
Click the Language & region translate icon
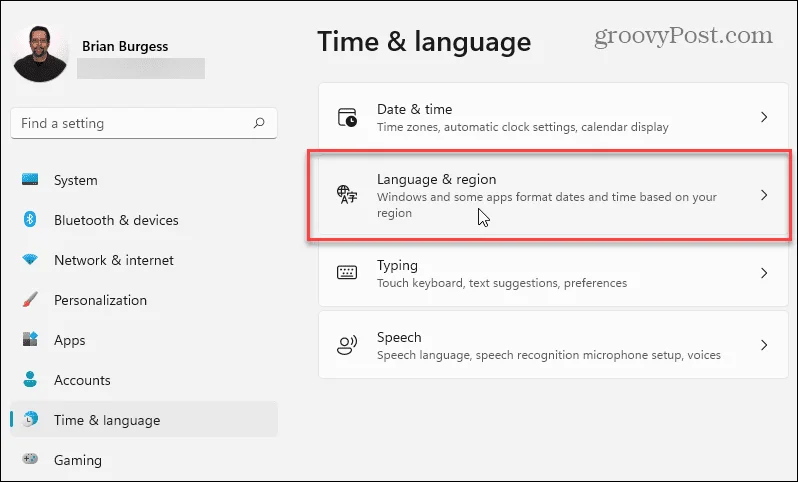click(347, 194)
